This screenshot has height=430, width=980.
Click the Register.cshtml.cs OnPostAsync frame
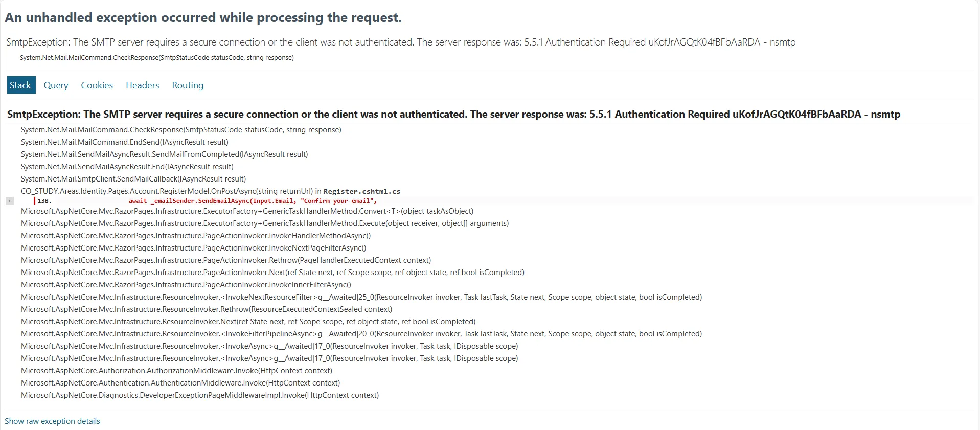click(x=211, y=191)
